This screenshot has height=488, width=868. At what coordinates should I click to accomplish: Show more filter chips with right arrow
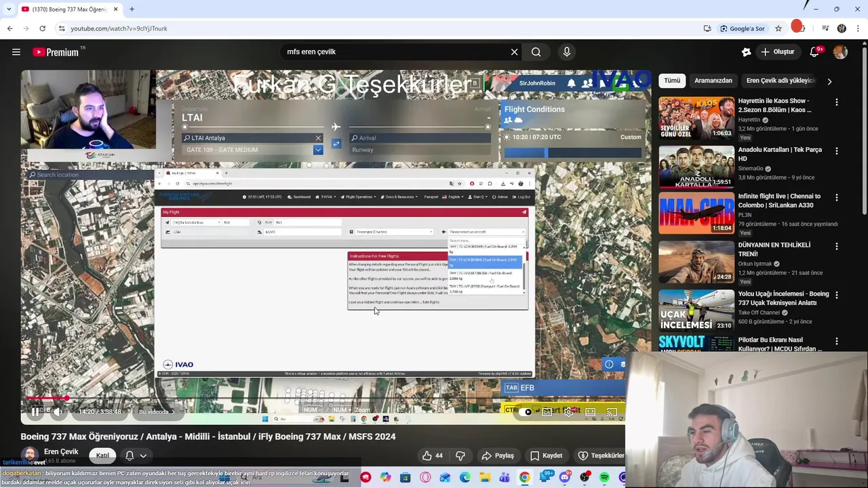[x=829, y=81]
